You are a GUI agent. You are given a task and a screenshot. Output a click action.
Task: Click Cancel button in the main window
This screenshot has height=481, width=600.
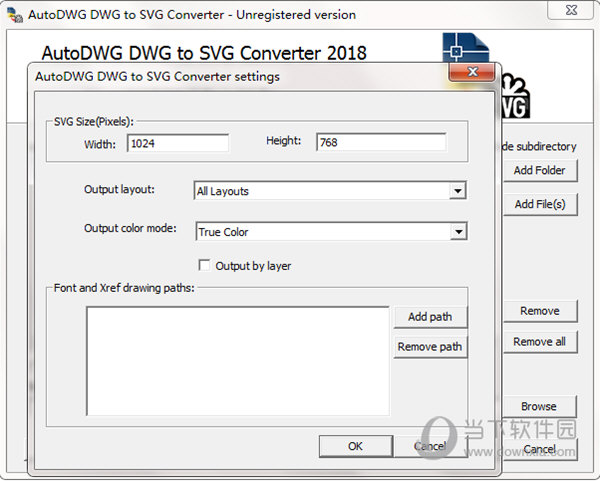pos(540,449)
